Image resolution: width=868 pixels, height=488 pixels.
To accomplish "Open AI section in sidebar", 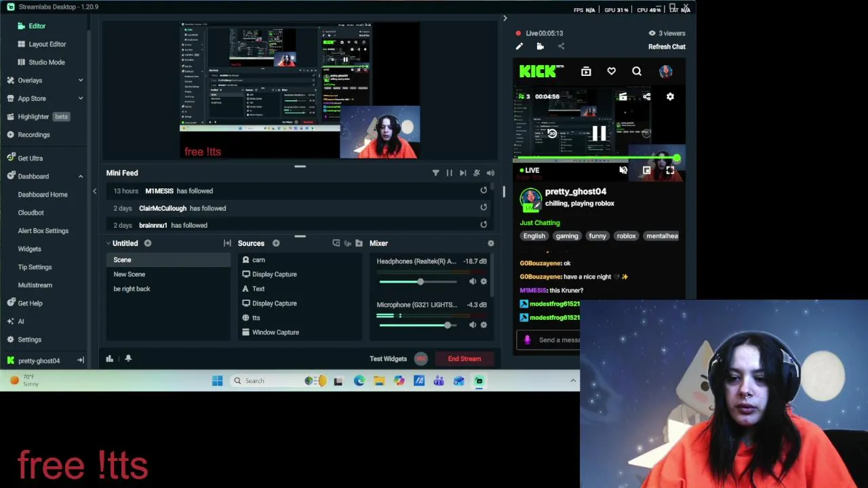I will coord(20,321).
